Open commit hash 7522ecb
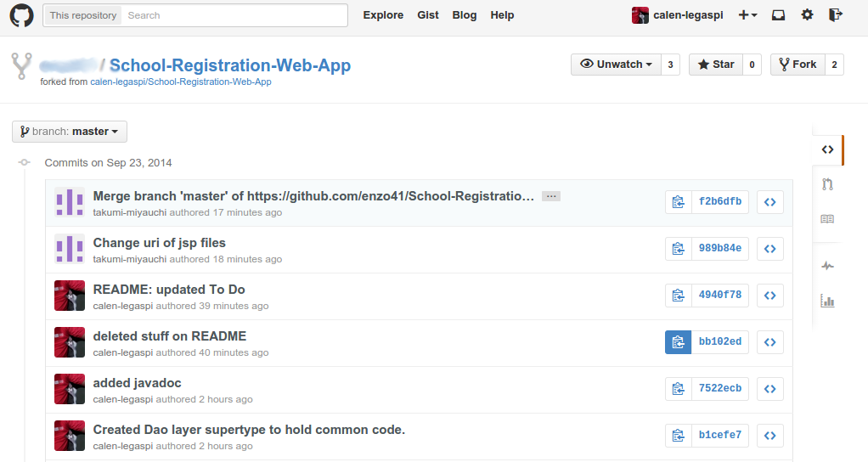 (x=720, y=388)
